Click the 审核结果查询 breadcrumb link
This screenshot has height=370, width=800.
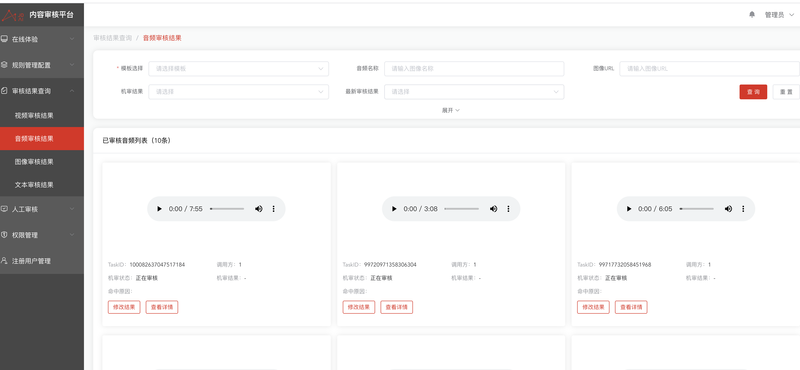[x=112, y=38]
